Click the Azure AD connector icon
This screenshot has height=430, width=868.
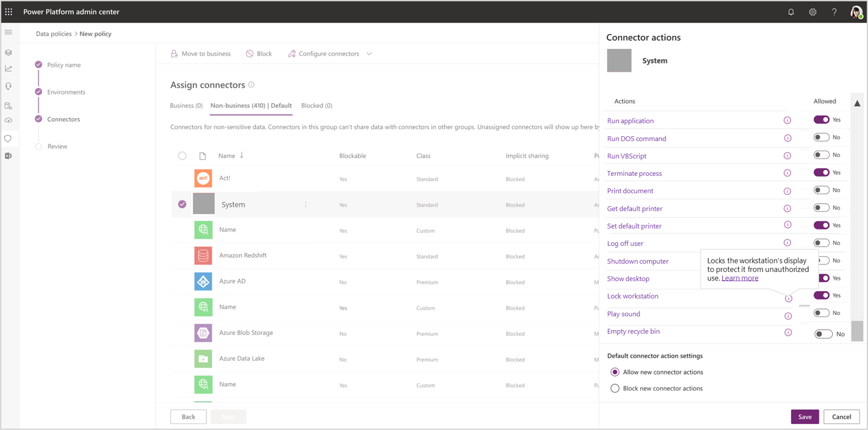(x=203, y=281)
